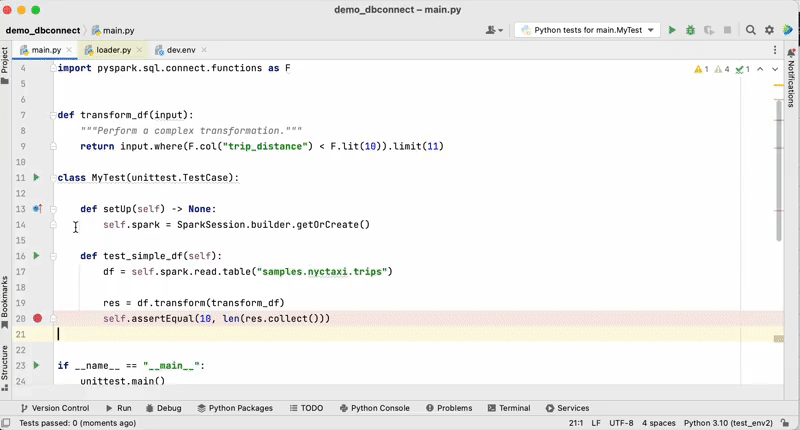Viewport: 800px width, 430px height.
Task: Open the run configuration dropdown
Action: tap(587, 30)
